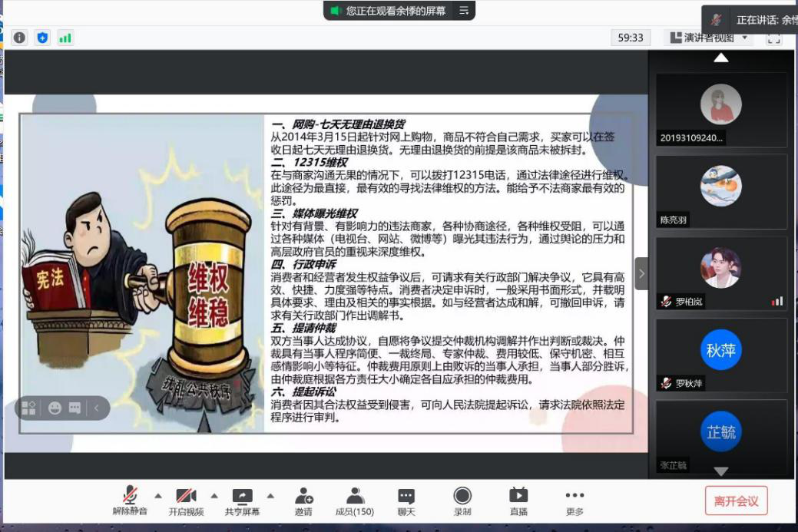Open the 成员(150) members list

click(x=355, y=500)
